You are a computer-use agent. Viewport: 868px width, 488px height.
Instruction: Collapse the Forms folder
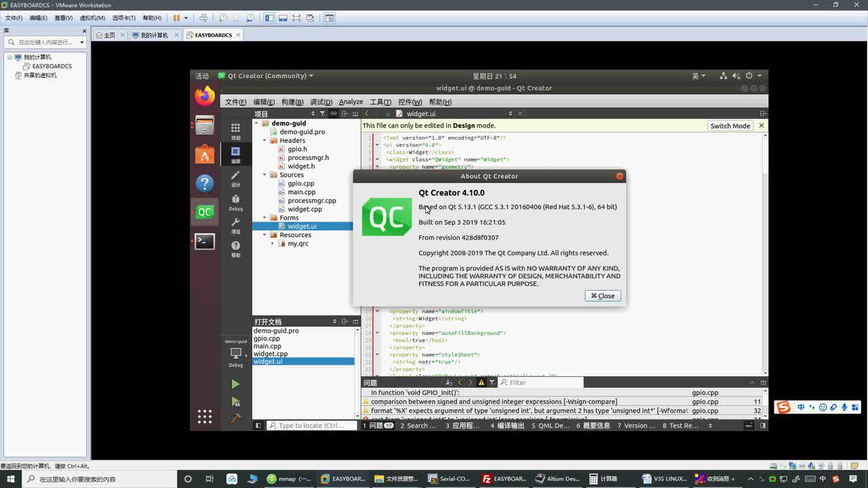265,218
